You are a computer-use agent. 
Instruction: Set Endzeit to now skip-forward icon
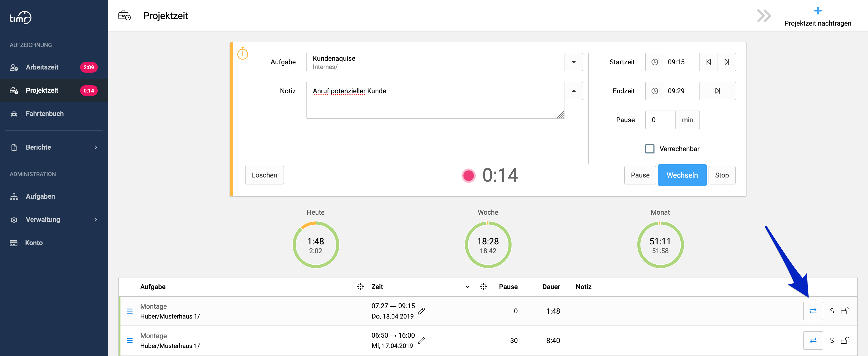click(718, 91)
